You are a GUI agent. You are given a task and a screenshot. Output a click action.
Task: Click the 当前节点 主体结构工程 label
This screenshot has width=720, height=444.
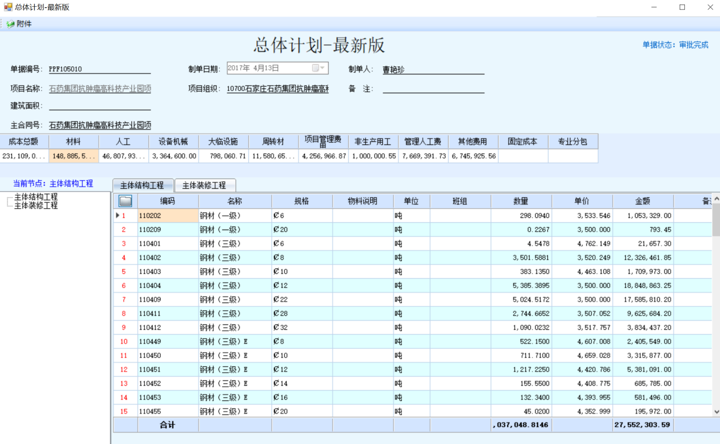coord(53,183)
